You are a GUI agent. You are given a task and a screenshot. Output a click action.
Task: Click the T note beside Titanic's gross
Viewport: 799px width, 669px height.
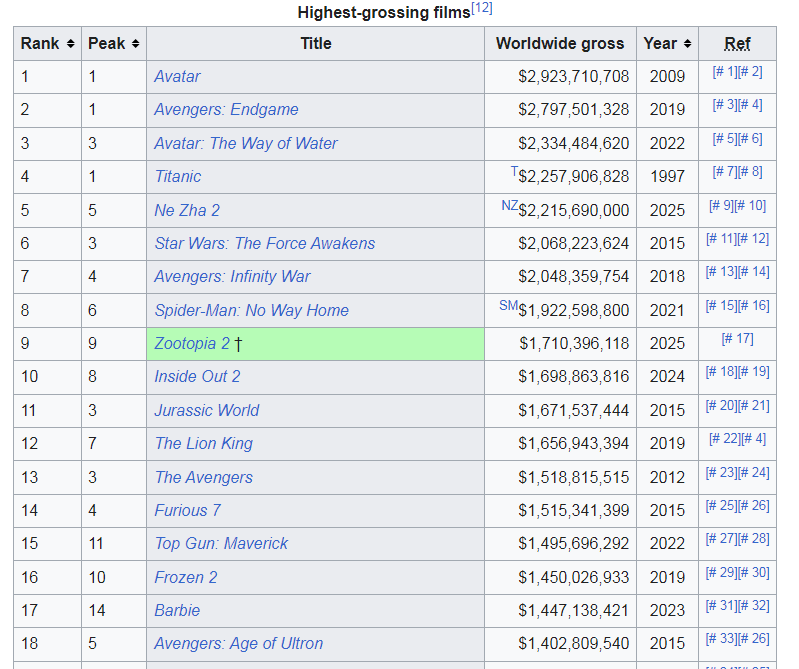click(x=514, y=171)
